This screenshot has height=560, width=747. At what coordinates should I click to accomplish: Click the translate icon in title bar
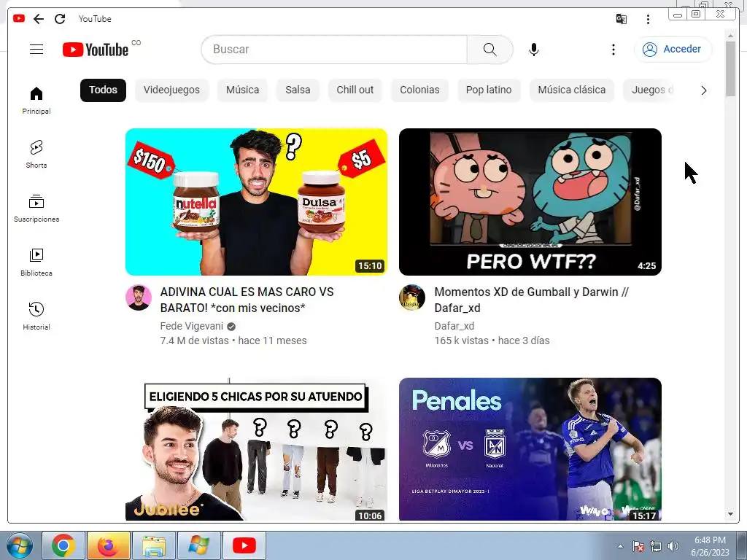[622, 19]
